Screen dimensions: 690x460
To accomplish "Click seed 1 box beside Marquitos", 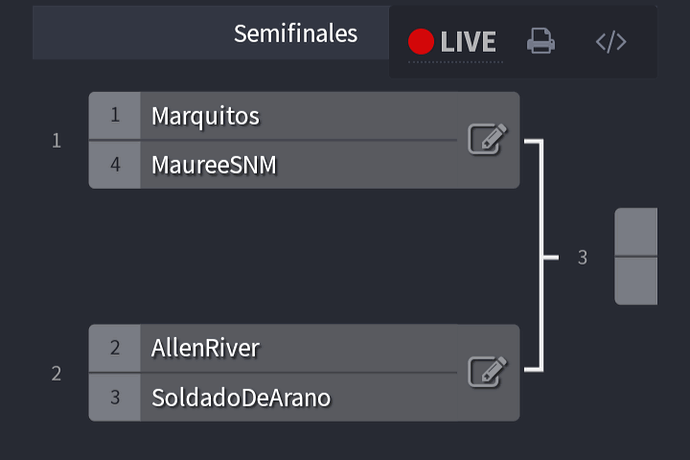I will [115, 115].
